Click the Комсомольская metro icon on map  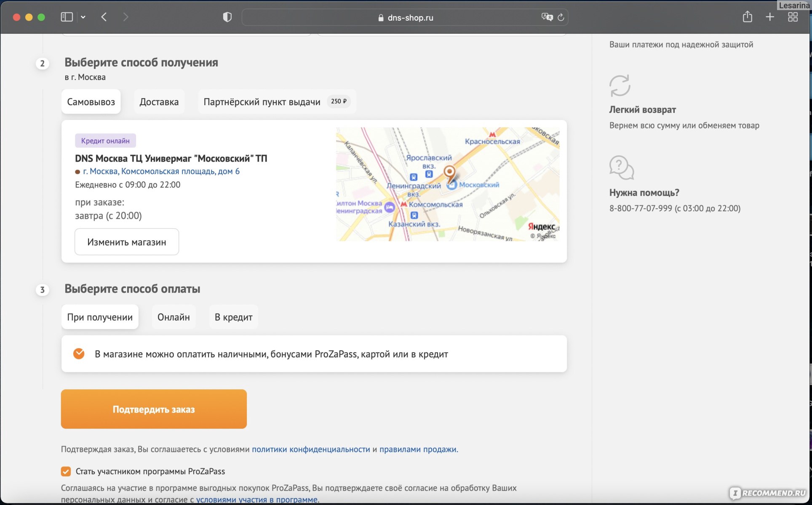[403, 204]
